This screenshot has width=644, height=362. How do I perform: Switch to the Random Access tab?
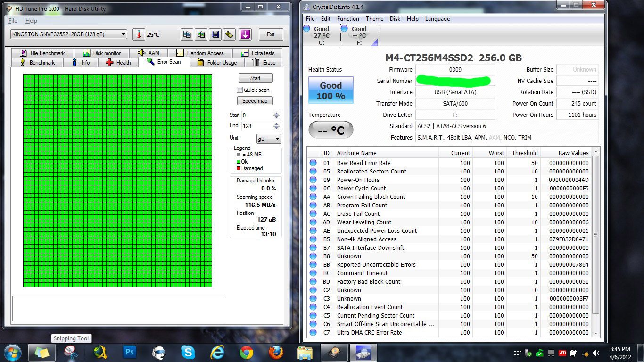(x=200, y=53)
